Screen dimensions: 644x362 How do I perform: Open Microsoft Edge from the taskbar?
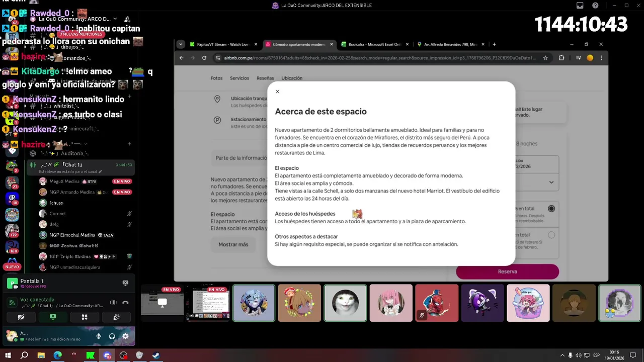click(x=57, y=355)
